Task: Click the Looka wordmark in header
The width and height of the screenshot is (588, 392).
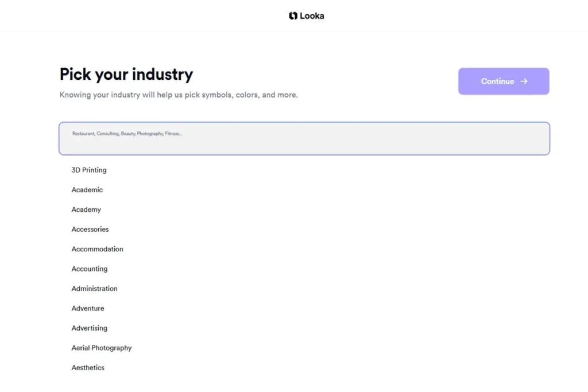Action: point(312,16)
